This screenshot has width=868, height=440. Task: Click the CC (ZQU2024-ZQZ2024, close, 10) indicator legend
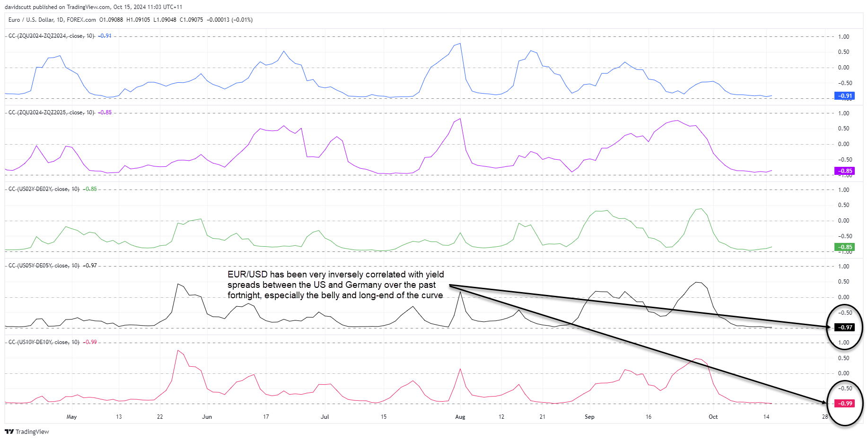(52, 36)
